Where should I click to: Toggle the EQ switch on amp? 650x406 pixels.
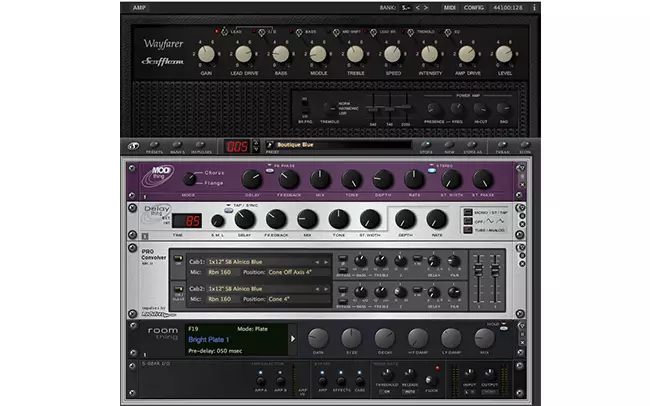coord(448,32)
